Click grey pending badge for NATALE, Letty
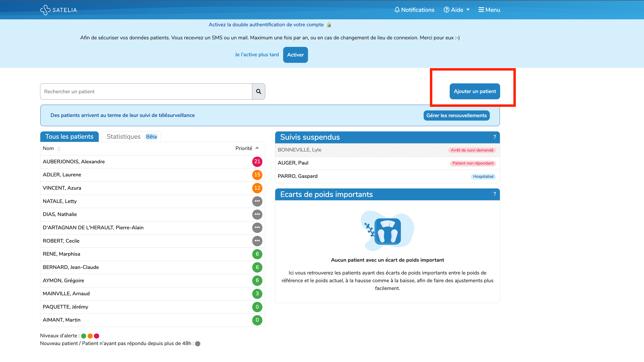The image size is (644, 362). click(257, 201)
